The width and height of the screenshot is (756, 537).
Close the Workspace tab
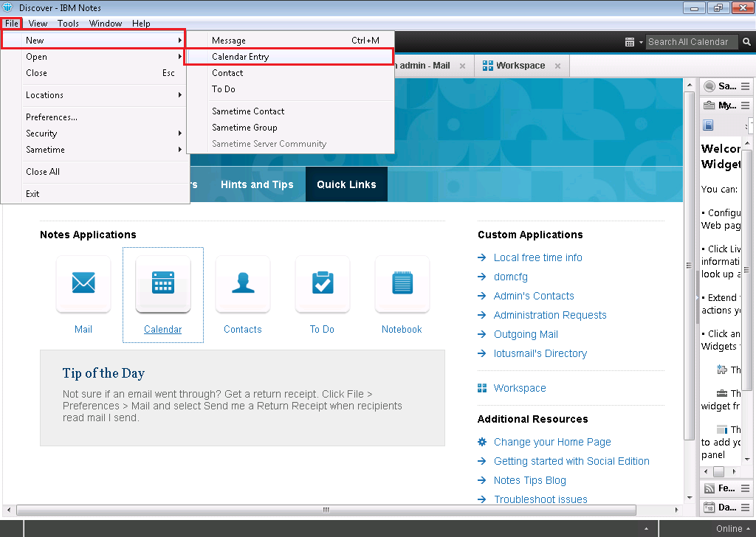558,66
